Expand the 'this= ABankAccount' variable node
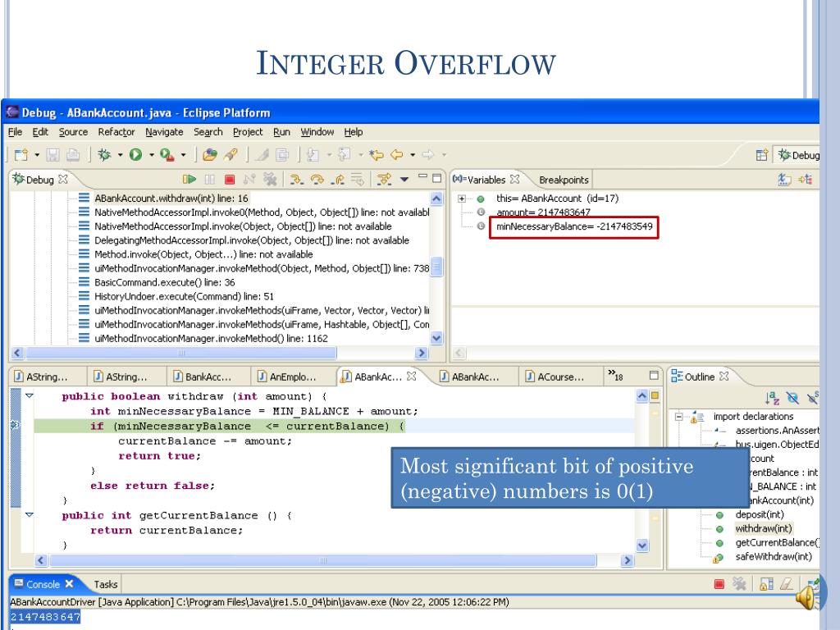 [463, 199]
